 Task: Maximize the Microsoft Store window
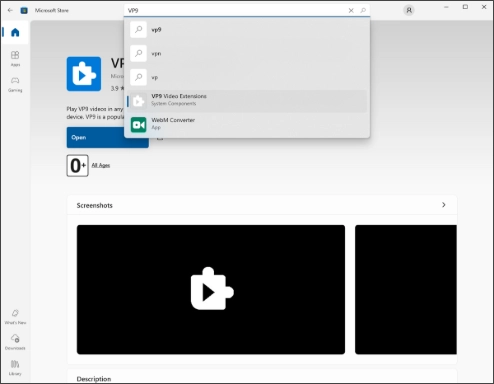click(465, 7)
